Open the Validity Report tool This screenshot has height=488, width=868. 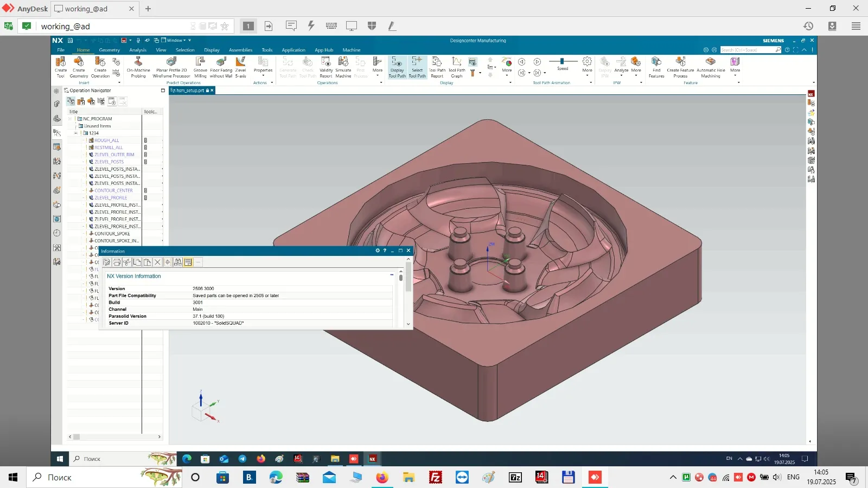pos(326,67)
